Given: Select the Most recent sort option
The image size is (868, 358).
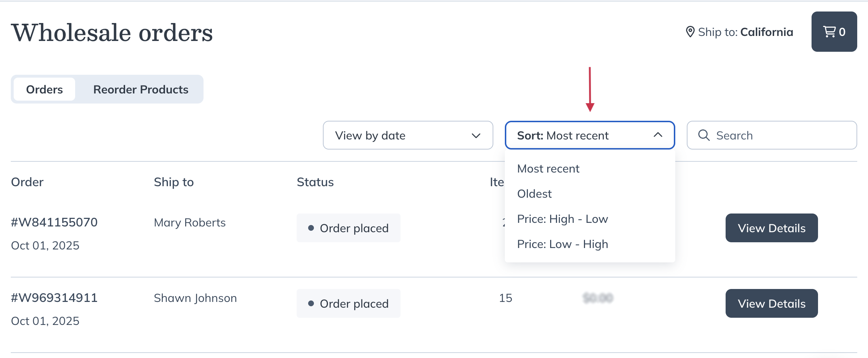Looking at the screenshot, I should (x=548, y=169).
